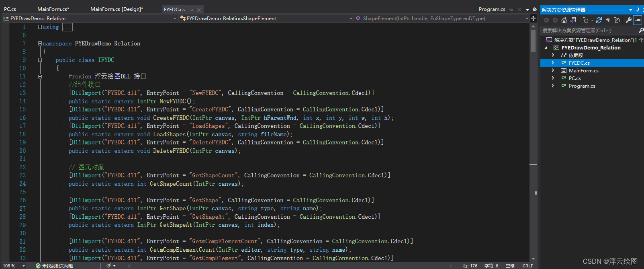The width and height of the screenshot is (644, 269).
Task: Click line indicator 行: 176
Action: coord(470,266)
